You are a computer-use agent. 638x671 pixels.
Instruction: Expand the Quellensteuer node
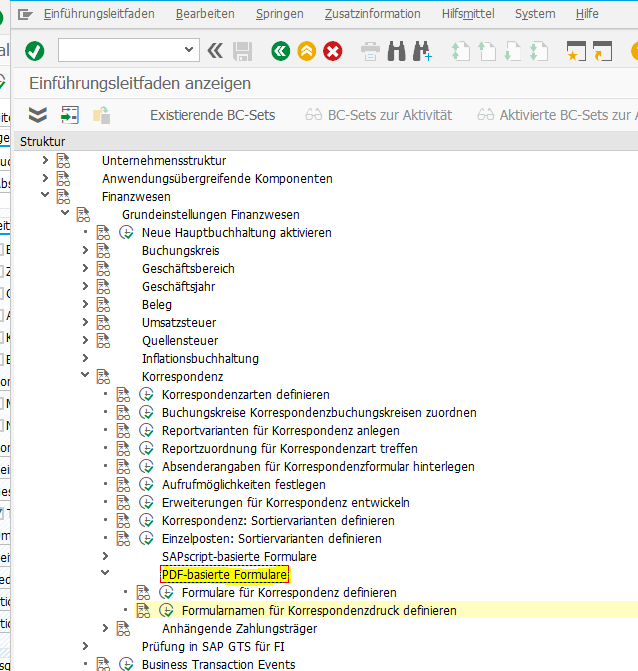click(x=85, y=340)
